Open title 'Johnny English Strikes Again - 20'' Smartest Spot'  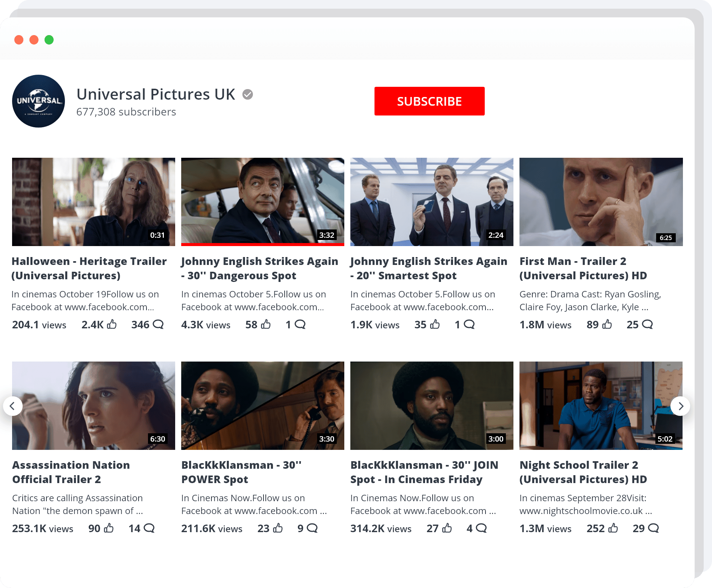point(429,268)
